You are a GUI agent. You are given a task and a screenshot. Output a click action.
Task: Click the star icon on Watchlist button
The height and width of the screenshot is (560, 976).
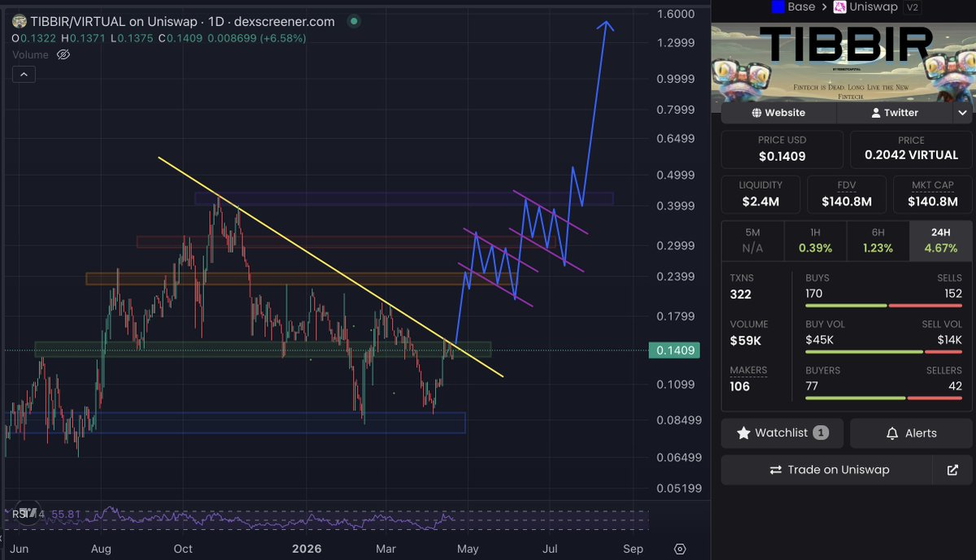pos(743,433)
